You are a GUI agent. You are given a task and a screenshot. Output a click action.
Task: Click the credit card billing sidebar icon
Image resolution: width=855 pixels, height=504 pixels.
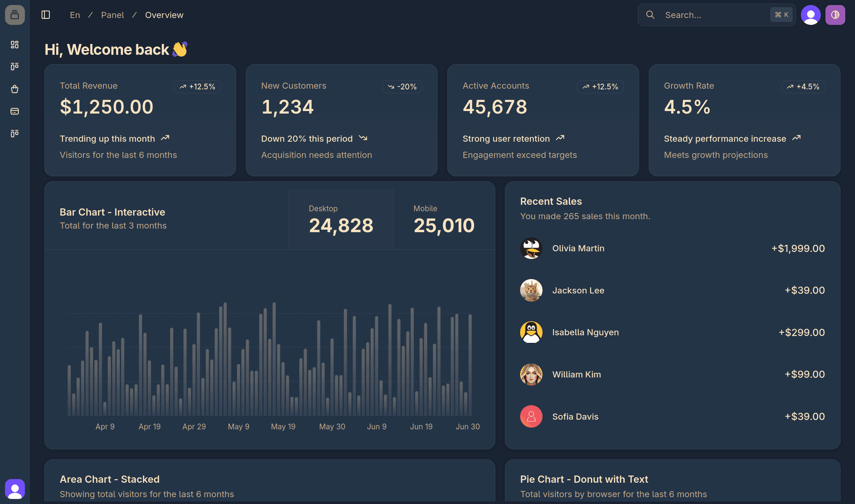click(x=14, y=111)
